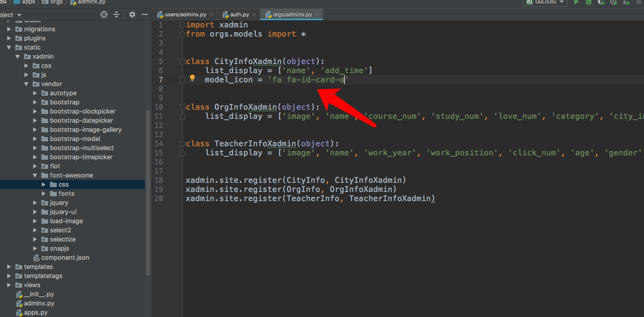
Task: Select the autotype folder
Action: coord(63,93)
